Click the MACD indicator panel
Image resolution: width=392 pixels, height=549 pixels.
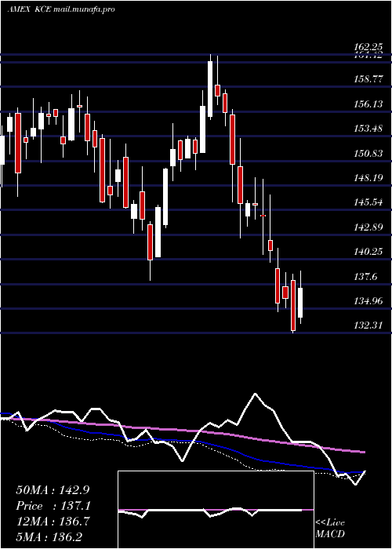tap(216, 510)
